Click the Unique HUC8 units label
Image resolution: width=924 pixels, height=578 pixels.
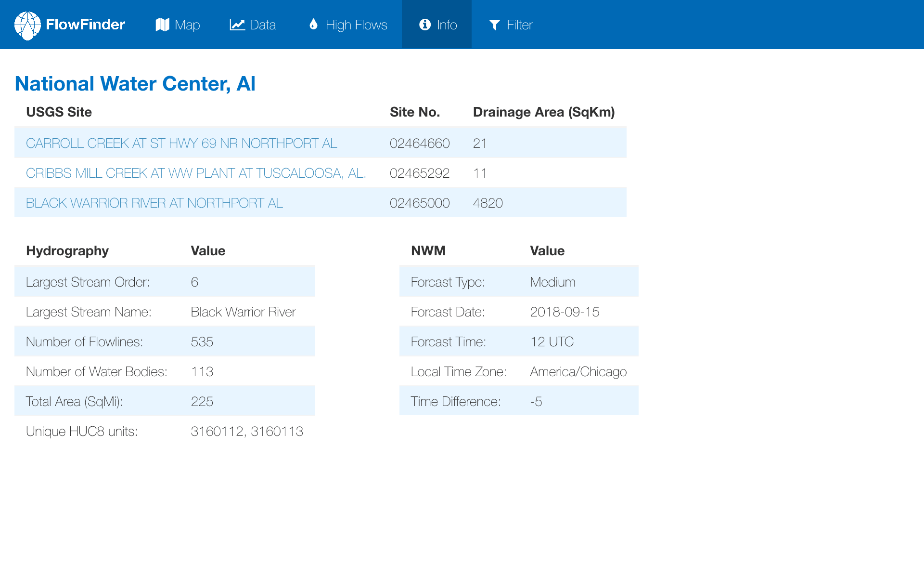point(82,431)
